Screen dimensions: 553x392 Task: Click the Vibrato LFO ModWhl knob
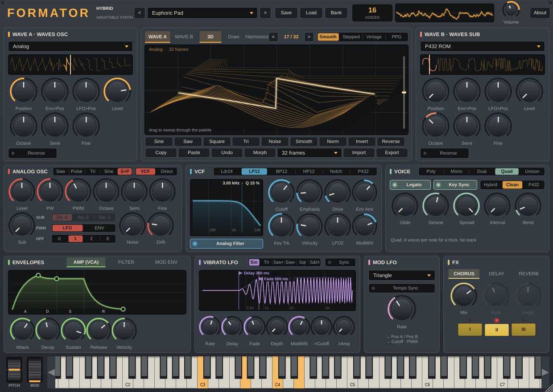pos(299,327)
